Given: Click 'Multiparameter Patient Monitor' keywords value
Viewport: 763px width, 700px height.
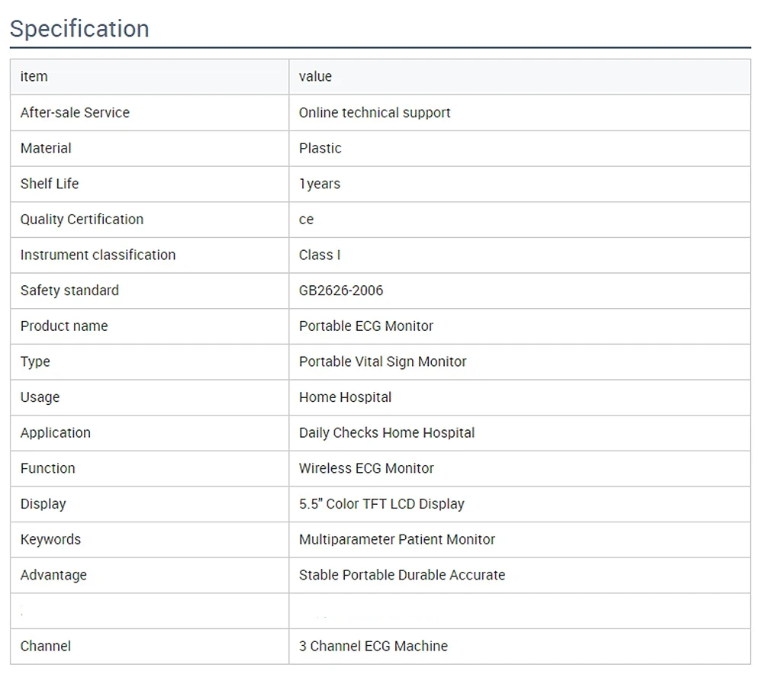Looking at the screenshot, I should pos(397,539).
